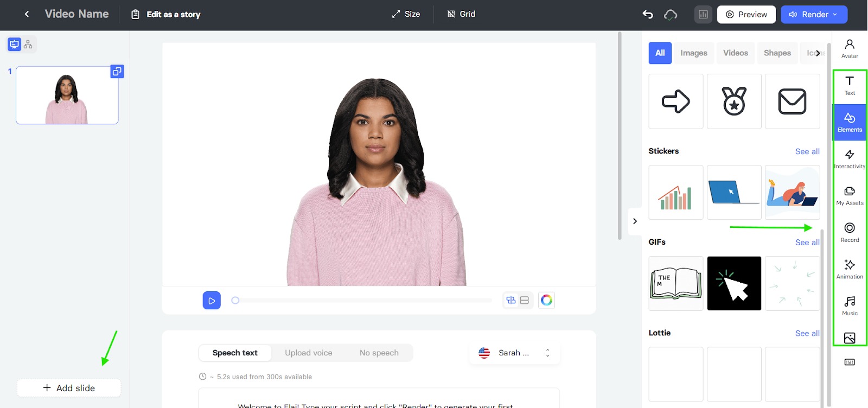The height and width of the screenshot is (408, 868).
Task: Open the Interactivity panel
Action: coord(850,159)
